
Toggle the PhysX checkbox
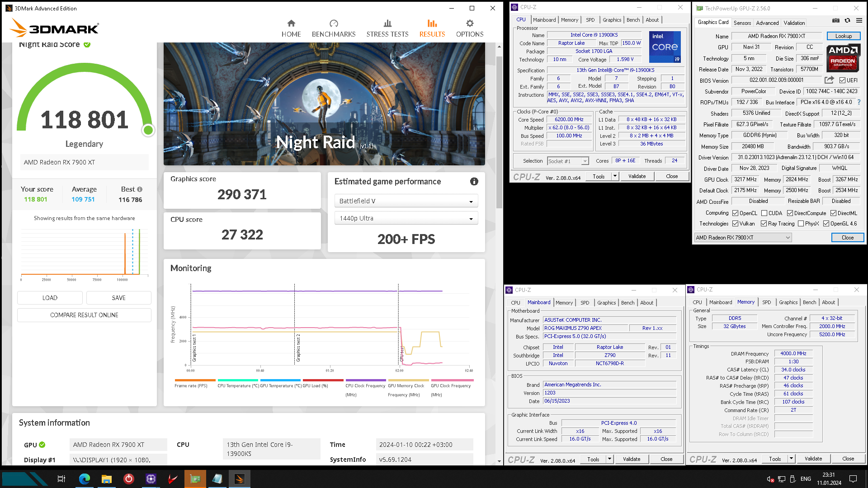click(801, 224)
